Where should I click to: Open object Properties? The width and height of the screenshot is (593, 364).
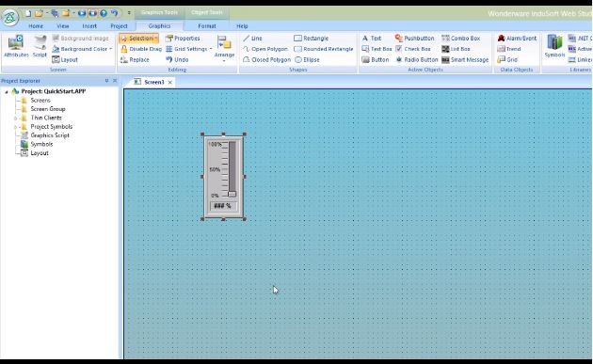(x=183, y=39)
